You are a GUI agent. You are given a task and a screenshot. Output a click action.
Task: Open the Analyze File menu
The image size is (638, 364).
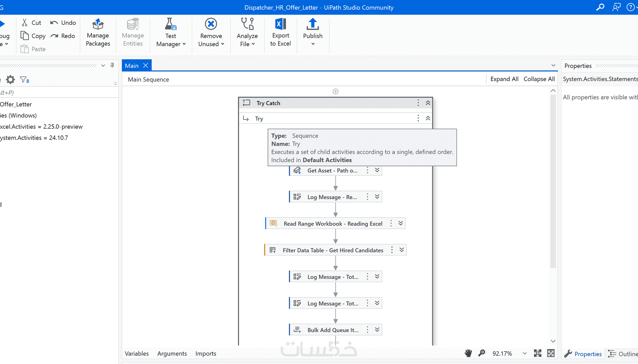[x=247, y=33]
